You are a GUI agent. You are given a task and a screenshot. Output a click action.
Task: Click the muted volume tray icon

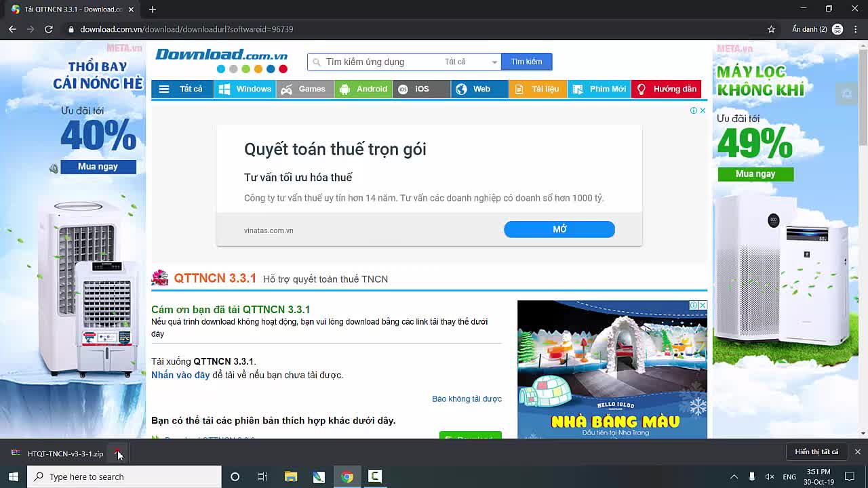pos(770,476)
